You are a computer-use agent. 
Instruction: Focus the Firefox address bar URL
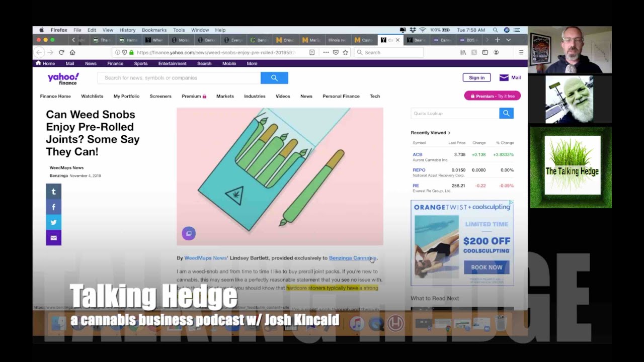216,52
